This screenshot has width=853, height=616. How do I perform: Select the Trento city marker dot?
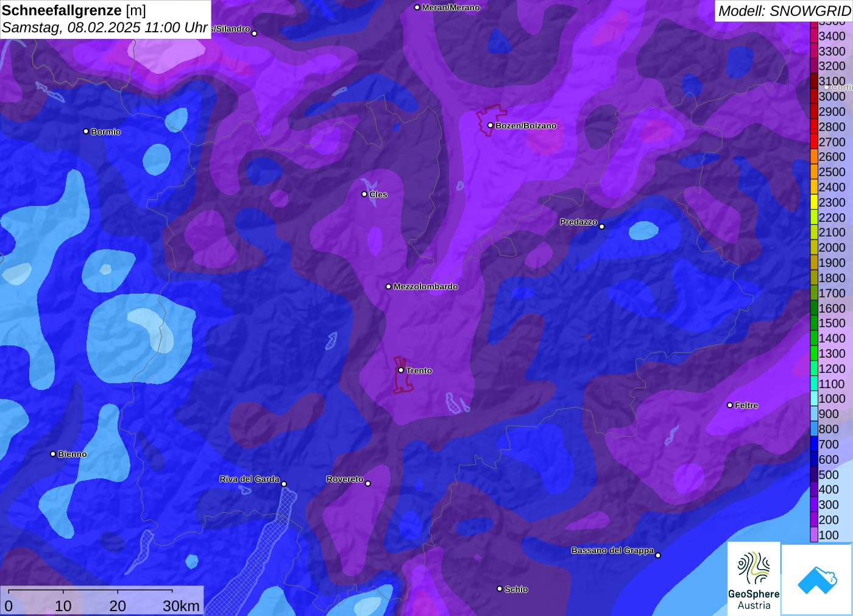pos(401,370)
